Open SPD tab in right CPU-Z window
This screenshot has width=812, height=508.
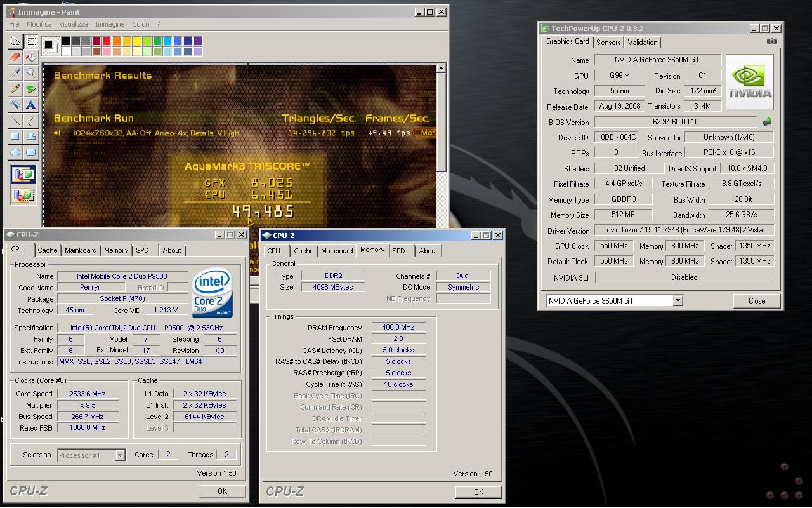pos(399,251)
